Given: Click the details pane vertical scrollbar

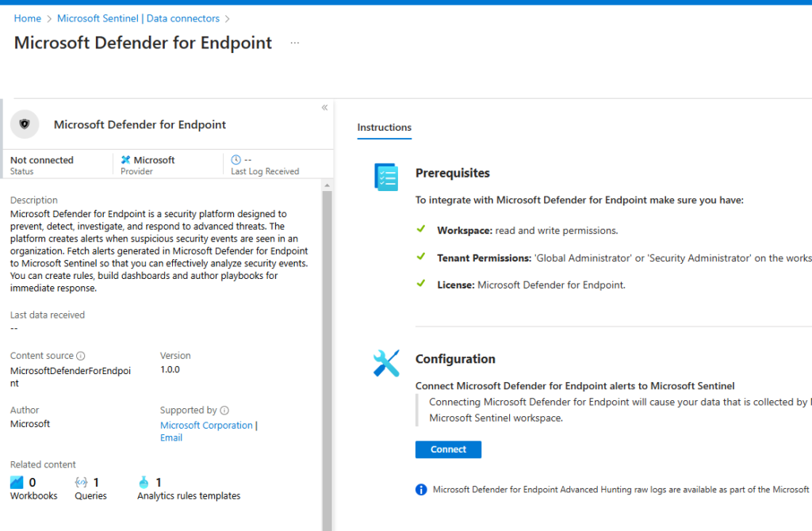Looking at the screenshot, I should pyautogui.click(x=327, y=360).
